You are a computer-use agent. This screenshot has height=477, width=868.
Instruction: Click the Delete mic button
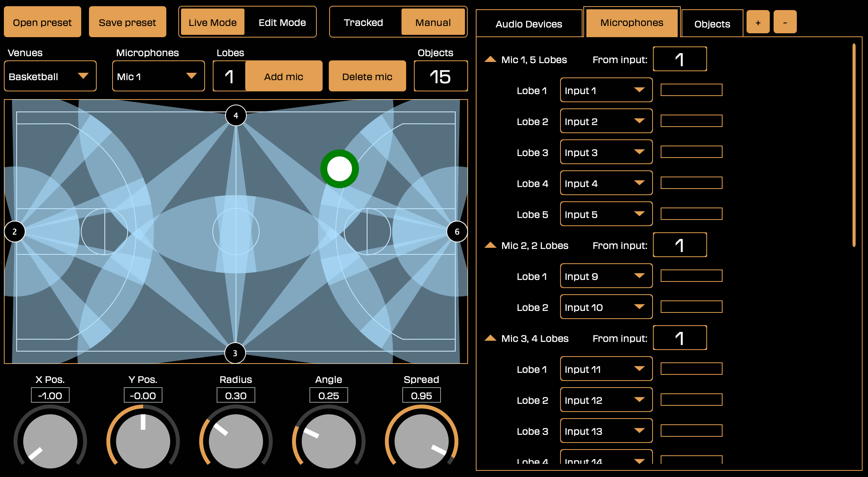tap(367, 76)
